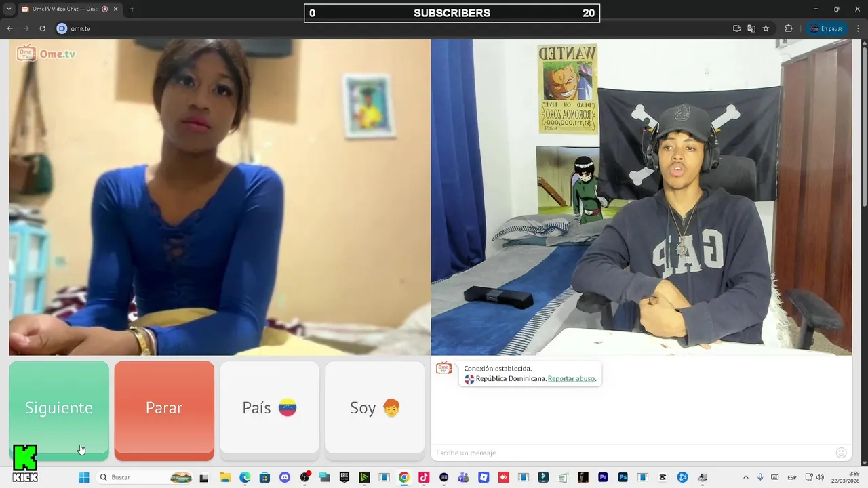The image size is (868, 488).
Task: Click the En pausa profile button
Action: click(826, 28)
